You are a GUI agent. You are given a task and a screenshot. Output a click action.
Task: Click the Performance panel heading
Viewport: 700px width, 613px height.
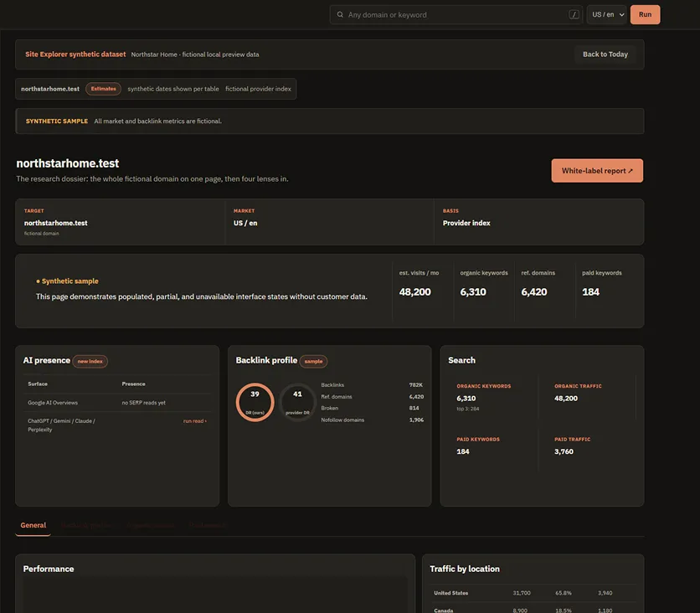[49, 569]
